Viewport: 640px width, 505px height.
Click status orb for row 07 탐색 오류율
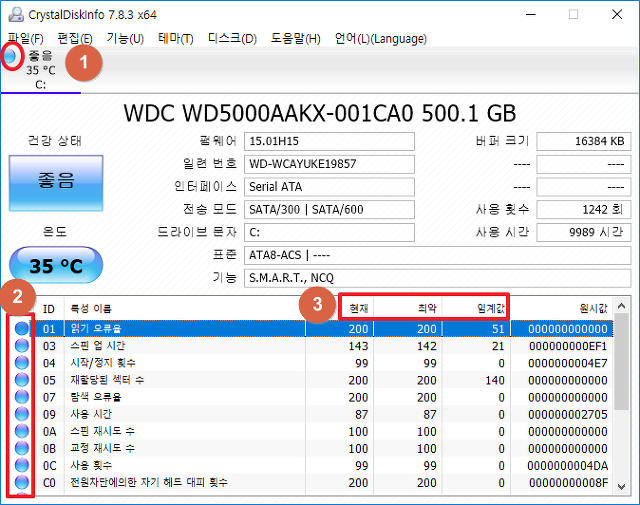point(22,397)
